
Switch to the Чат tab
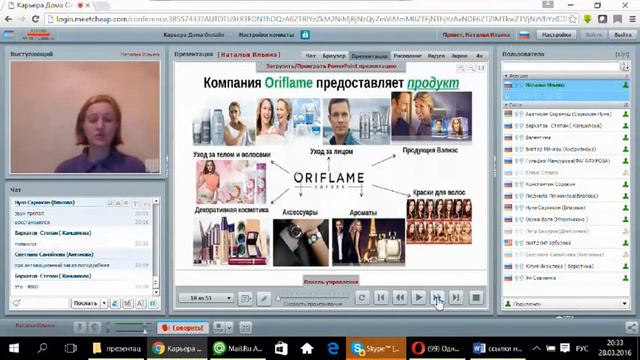pos(310,56)
